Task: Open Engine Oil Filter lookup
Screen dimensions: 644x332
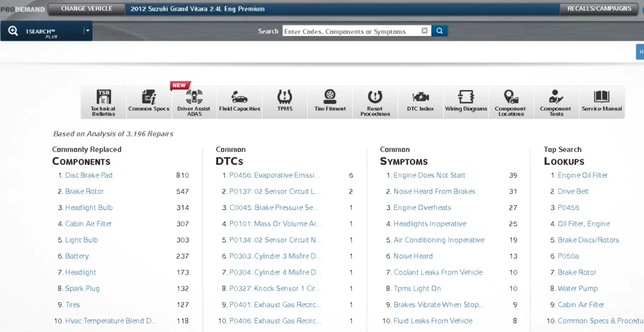Action: 583,175
